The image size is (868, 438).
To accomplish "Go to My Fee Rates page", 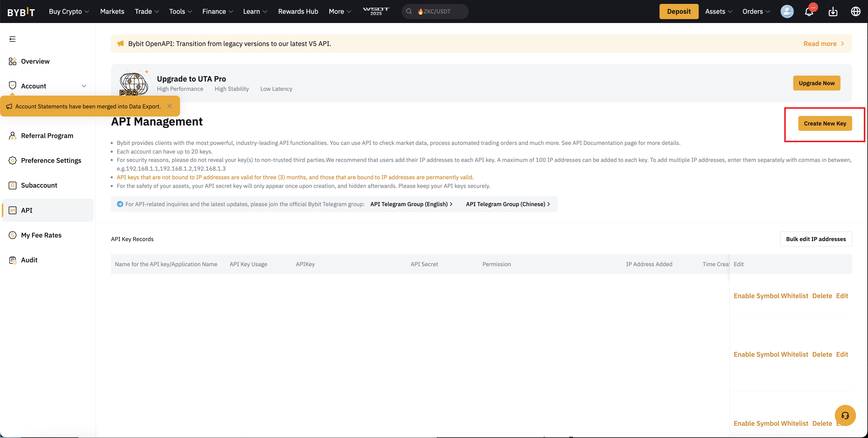I will (x=41, y=235).
